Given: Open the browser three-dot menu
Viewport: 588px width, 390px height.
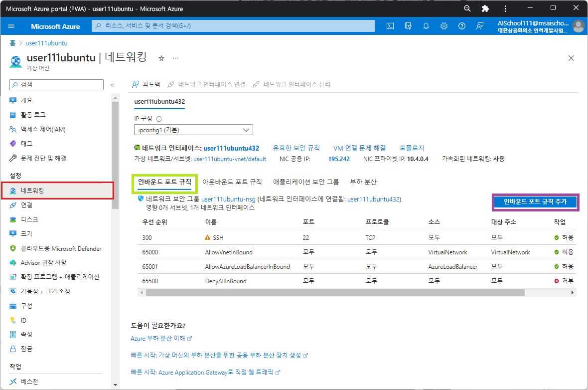Looking at the screenshot, I should 505,8.
